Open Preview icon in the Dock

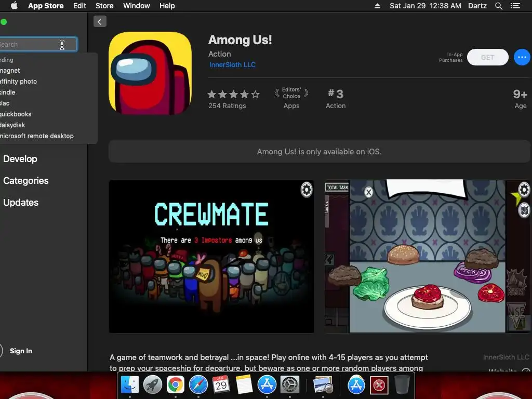tap(323, 385)
